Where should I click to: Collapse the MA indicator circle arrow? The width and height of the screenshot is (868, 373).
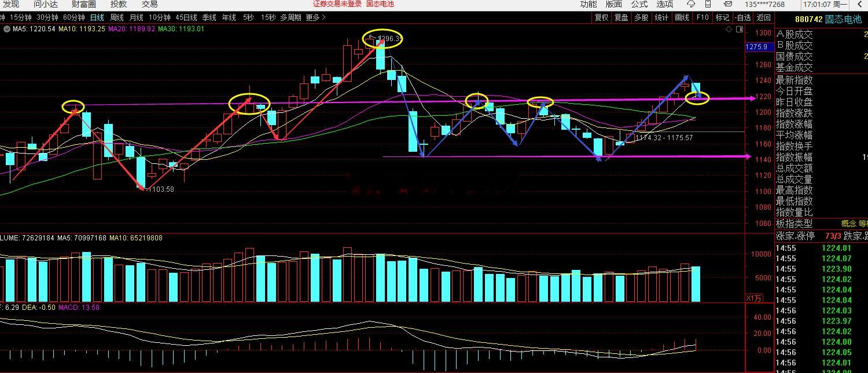pos(6,28)
